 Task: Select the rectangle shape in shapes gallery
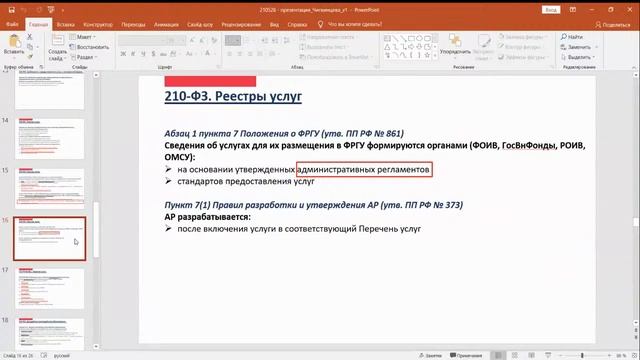(x=411, y=39)
